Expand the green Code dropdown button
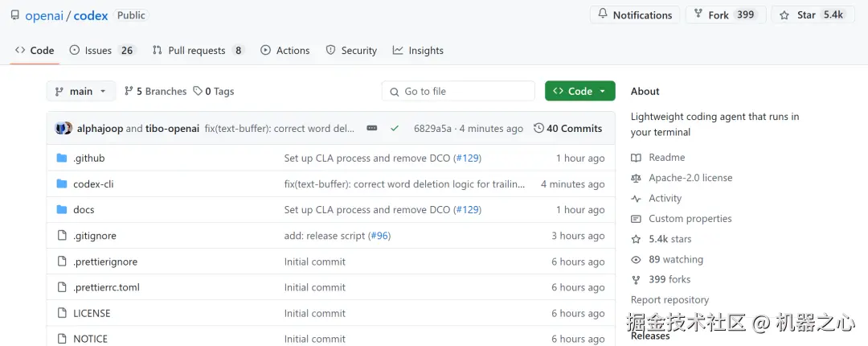868x346 pixels. [579, 92]
